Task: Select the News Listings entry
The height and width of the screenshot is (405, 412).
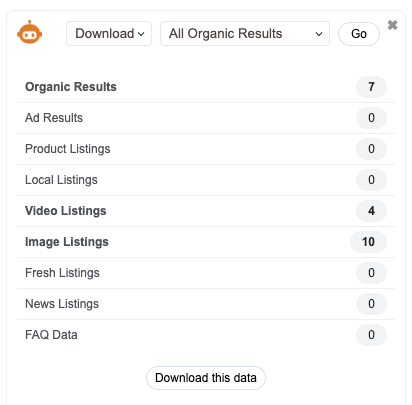Action: pos(206,304)
